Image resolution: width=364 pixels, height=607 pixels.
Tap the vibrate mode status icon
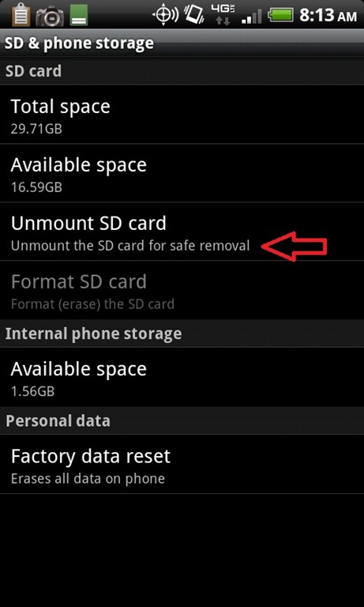(x=193, y=16)
